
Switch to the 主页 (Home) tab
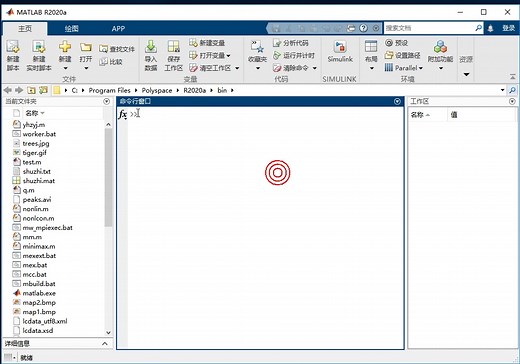tap(25, 29)
